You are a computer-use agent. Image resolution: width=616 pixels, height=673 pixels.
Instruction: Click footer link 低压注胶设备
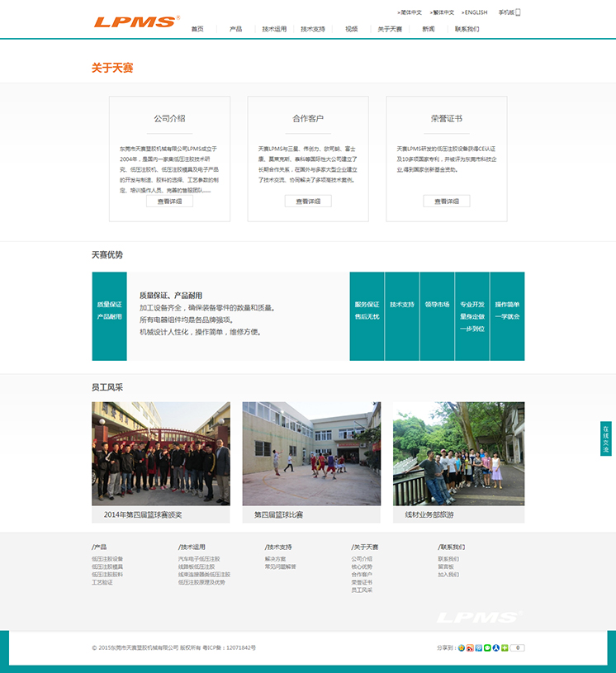(107, 559)
